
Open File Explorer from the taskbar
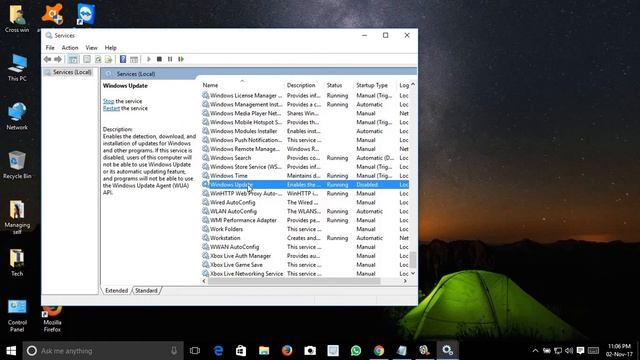264,351
